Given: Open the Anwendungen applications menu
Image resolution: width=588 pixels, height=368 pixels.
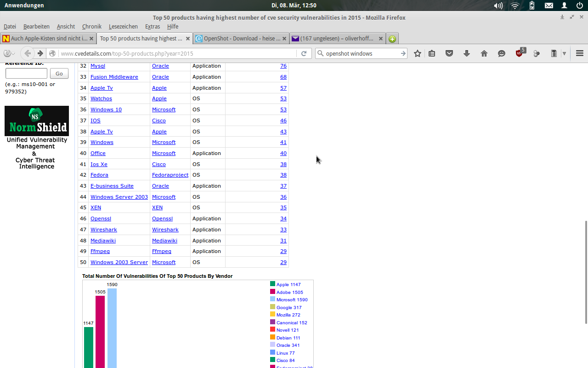Looking at the screenshot, I should pyautogui.click(x=24, y=6).
